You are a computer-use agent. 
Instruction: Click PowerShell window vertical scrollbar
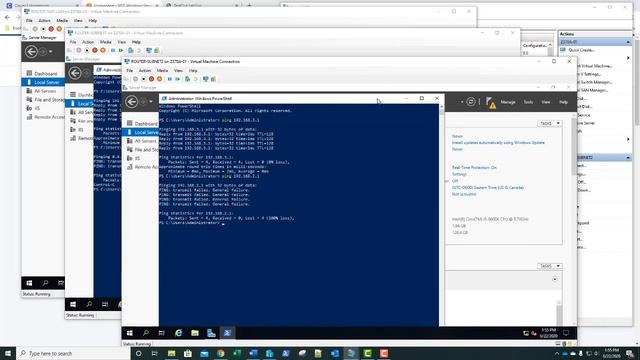(x=441, y=215)
